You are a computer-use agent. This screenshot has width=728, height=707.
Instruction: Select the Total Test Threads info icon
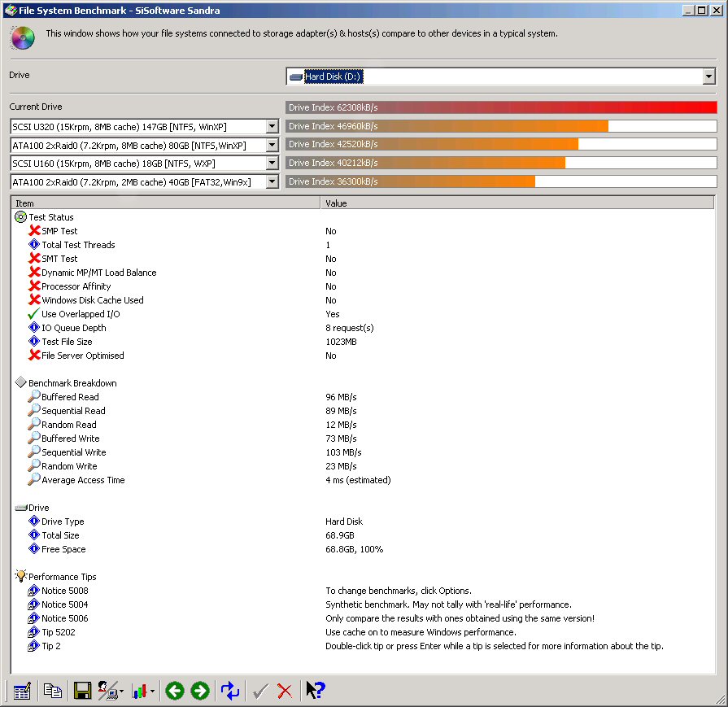tap(34, 244)
